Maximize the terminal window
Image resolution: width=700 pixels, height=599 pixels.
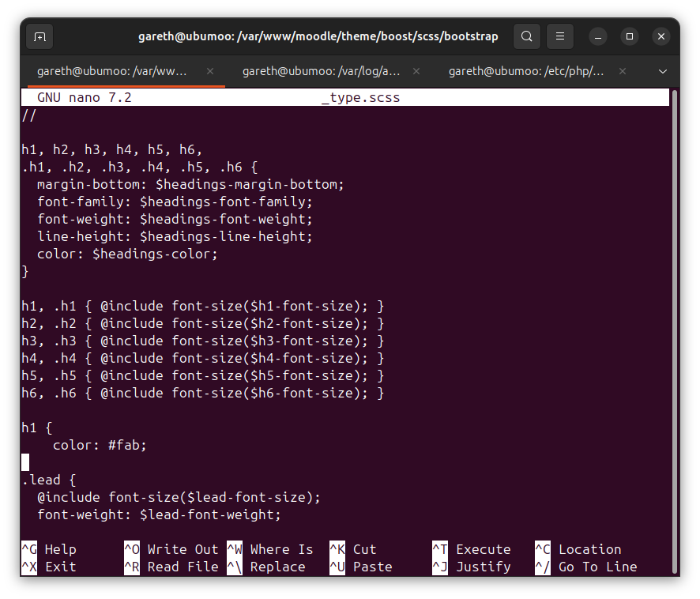(x=630, y=36)
